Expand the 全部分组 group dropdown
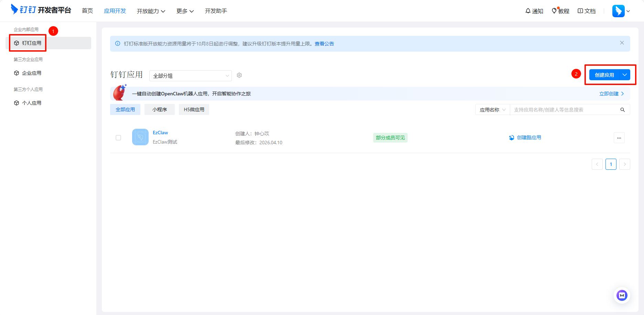This screenshot has height=315, width=644. [190, 76]
